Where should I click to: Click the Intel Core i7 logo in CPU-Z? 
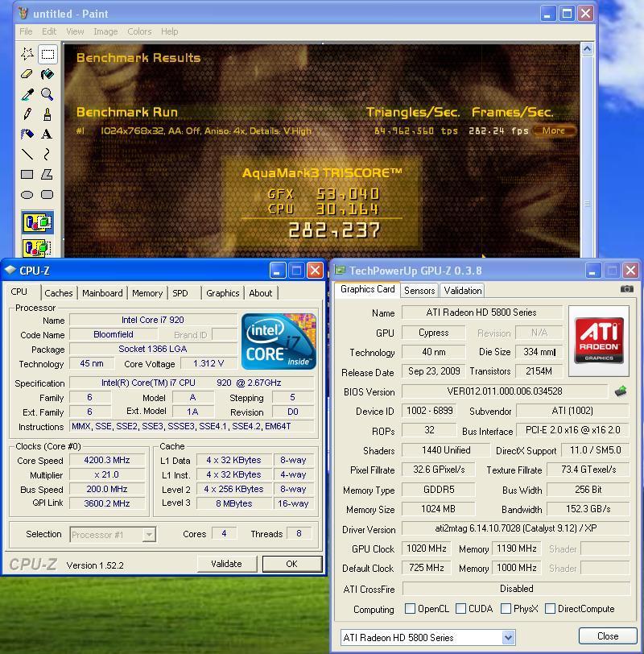[x=279, y=341]
